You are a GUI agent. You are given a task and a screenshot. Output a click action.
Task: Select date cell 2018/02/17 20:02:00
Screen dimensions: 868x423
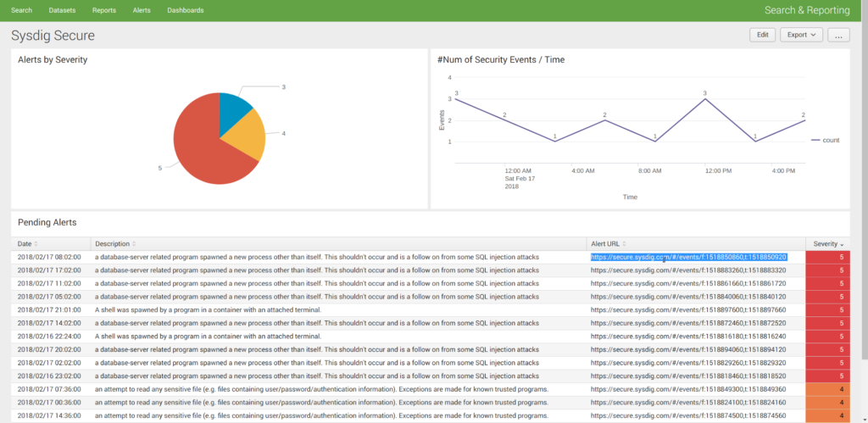[48, 350]
